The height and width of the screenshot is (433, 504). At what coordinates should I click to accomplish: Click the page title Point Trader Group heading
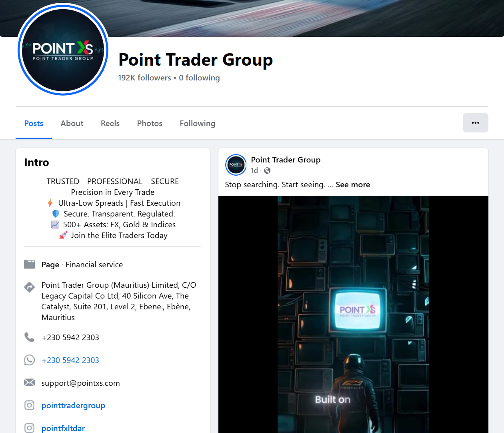coord(196,60)
